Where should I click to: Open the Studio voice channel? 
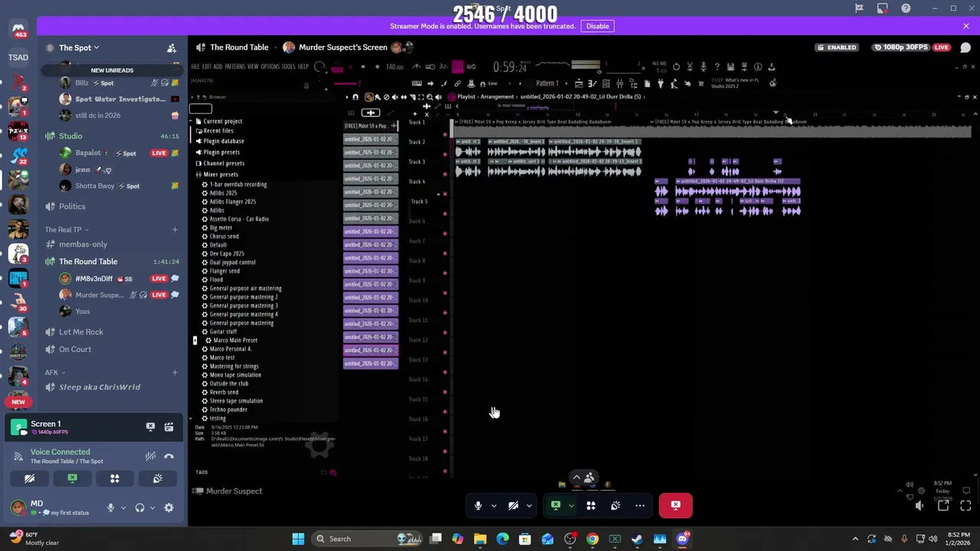(70, 136)
